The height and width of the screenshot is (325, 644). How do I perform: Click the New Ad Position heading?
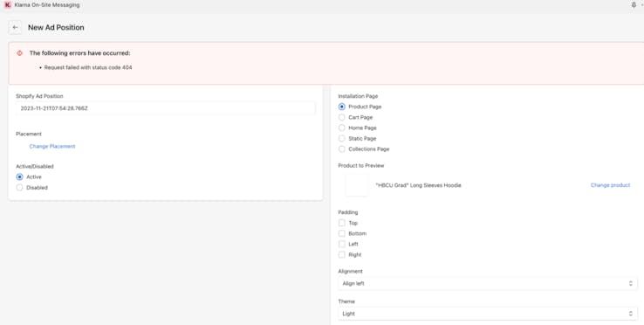click(x=56, y=28)
